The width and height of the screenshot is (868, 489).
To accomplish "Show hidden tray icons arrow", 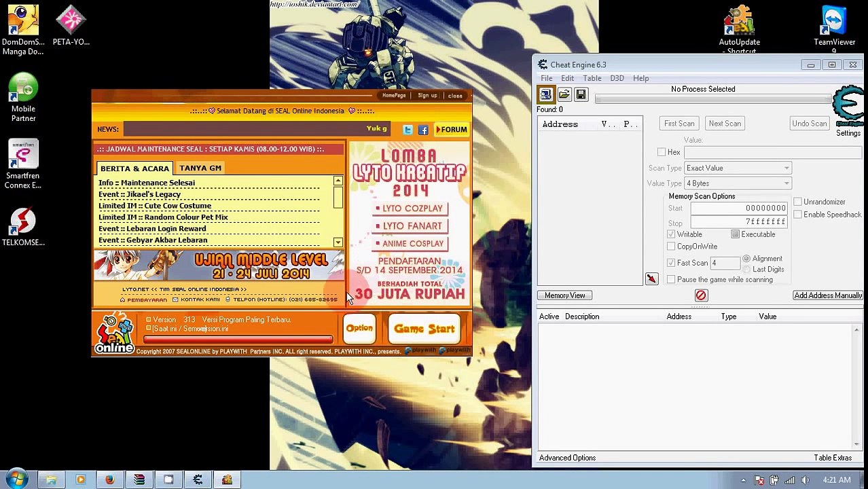I will (x=744, y=480).
